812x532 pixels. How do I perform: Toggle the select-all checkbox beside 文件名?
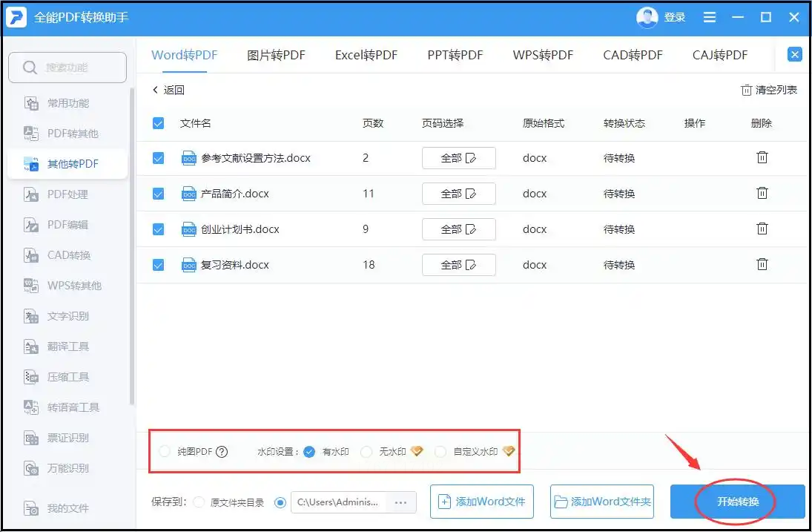tap(159, 123)
